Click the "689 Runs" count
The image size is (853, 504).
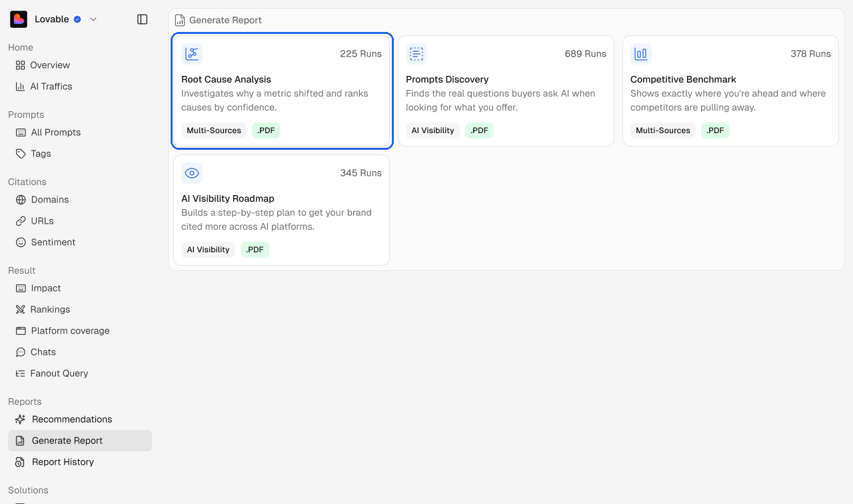click(585, 54)
